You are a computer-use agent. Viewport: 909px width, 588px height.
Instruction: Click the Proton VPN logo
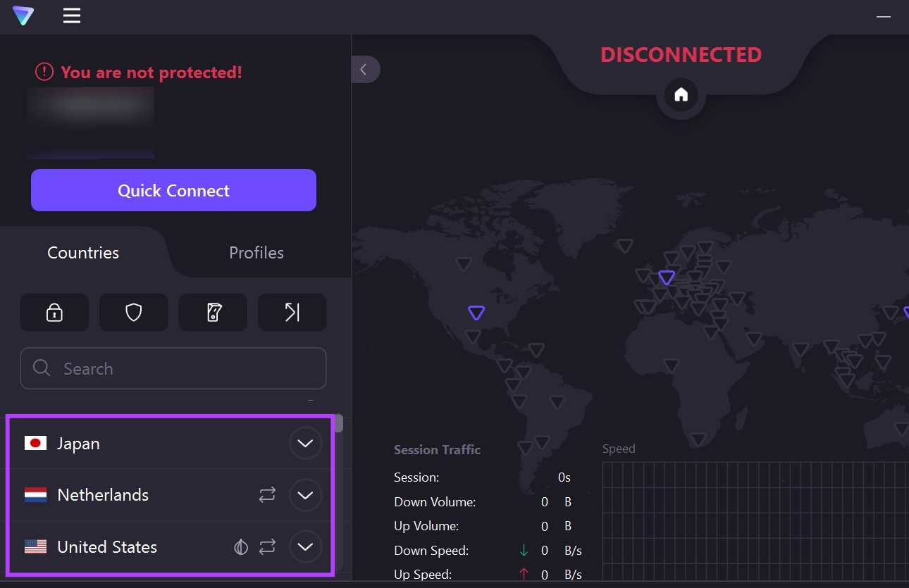pyautogui.click(x=23, y=15)
